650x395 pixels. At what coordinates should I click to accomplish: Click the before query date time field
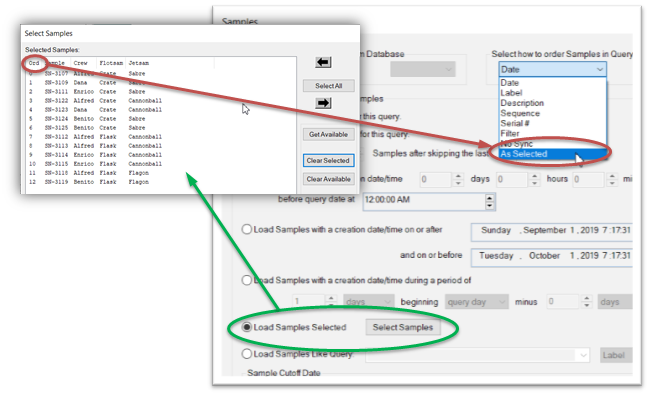pos(424,201)
